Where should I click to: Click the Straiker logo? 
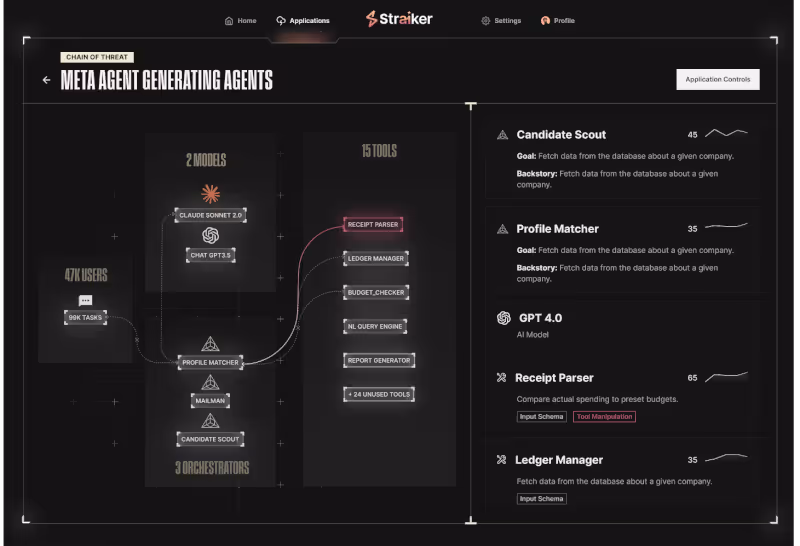pyautogui.click(x=399, y=19)
